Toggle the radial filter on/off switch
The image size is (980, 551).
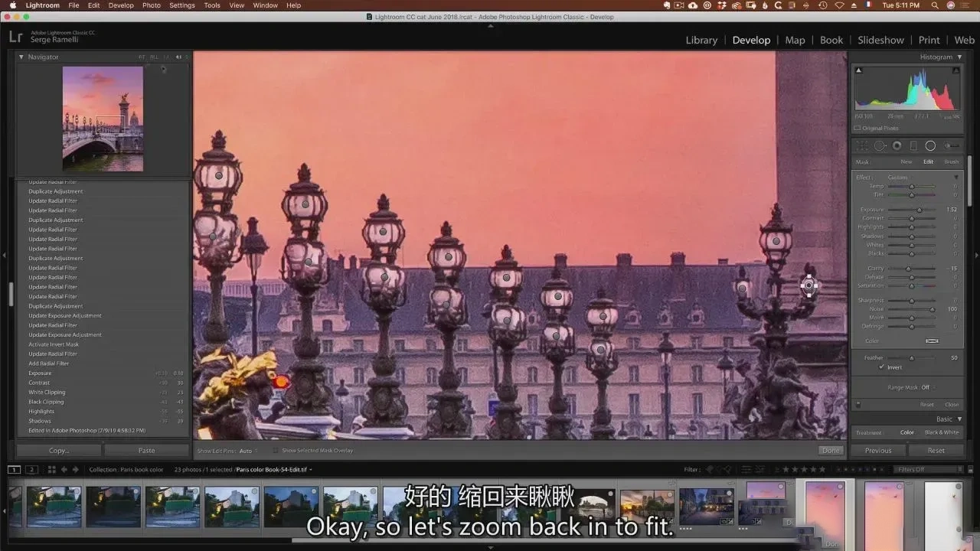point(857,404)
